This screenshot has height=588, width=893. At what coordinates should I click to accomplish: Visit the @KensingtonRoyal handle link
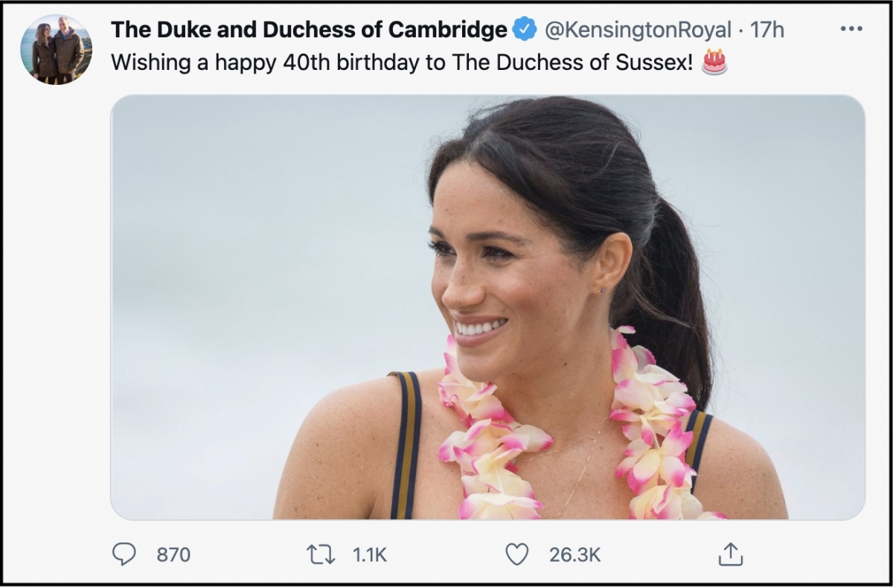tap(638, 31)
